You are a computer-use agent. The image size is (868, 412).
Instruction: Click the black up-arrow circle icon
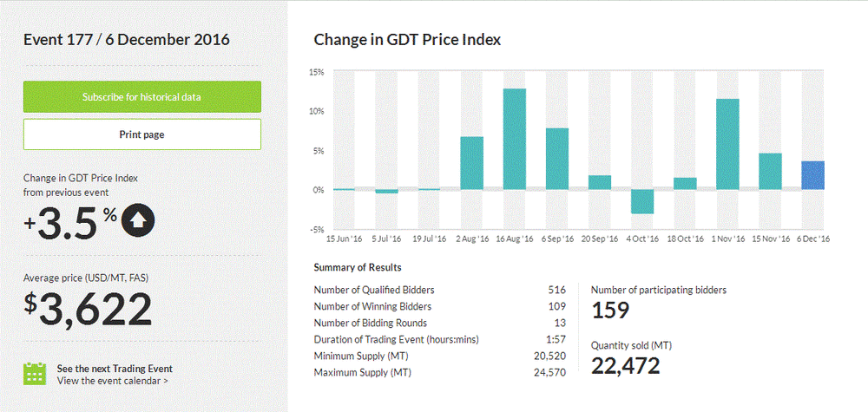pyautogui.click(x=138, y=220)
